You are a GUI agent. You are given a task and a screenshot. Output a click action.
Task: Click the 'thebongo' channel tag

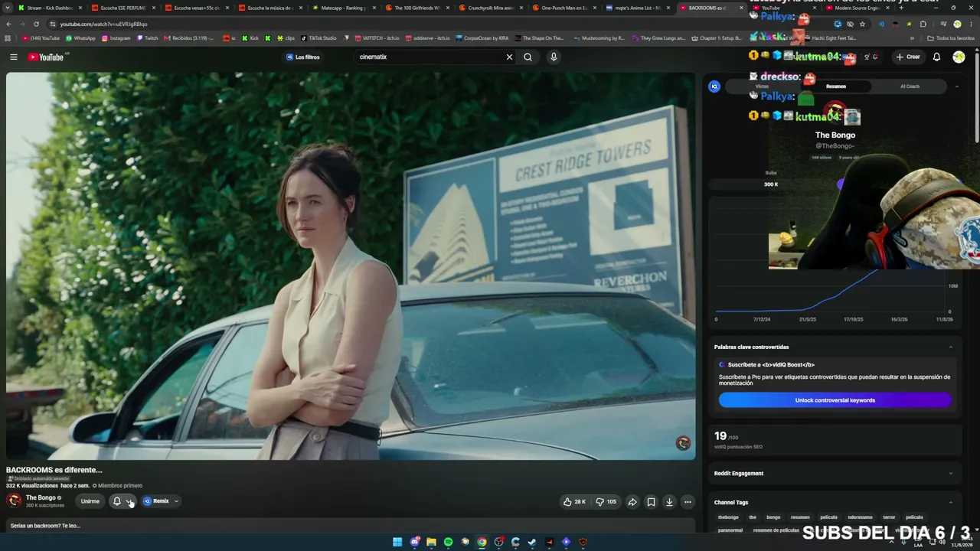point(728,517)
